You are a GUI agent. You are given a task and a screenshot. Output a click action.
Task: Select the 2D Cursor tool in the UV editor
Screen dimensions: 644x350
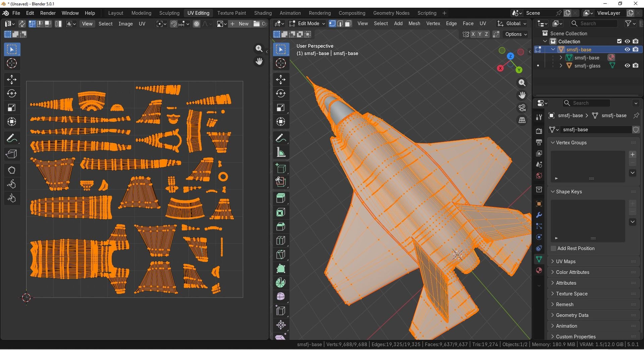[12, 63]
